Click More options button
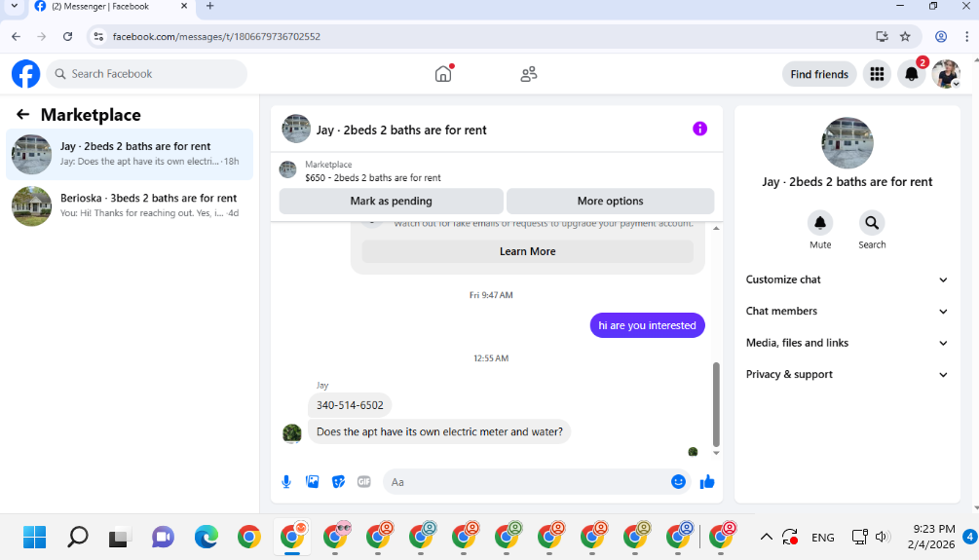 pyautogui.click(x=610, y=201)
